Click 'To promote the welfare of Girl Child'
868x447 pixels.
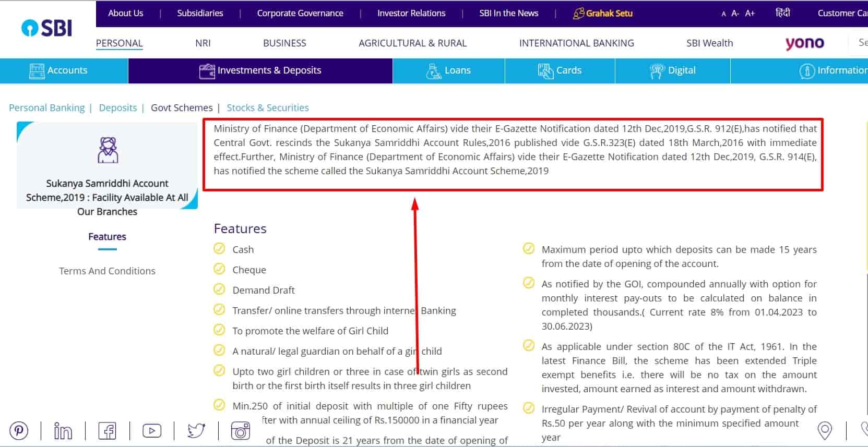[x=311, y=331]
